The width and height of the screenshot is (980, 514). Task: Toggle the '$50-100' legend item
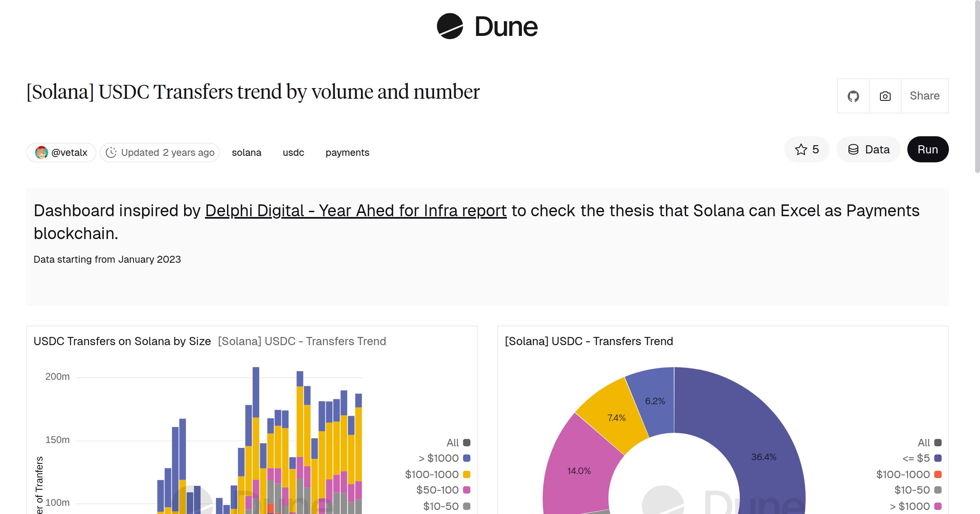tap(437, 490)
